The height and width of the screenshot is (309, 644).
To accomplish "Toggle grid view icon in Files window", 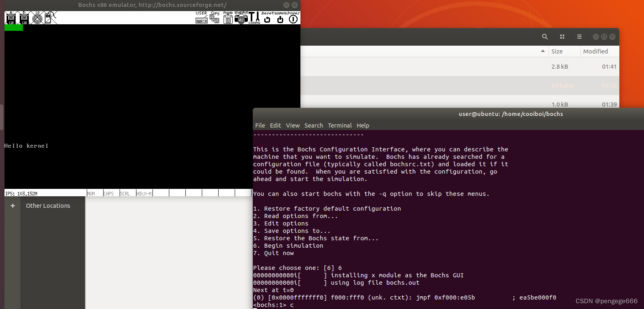I will pyautogui.click(x=562, y=37).
